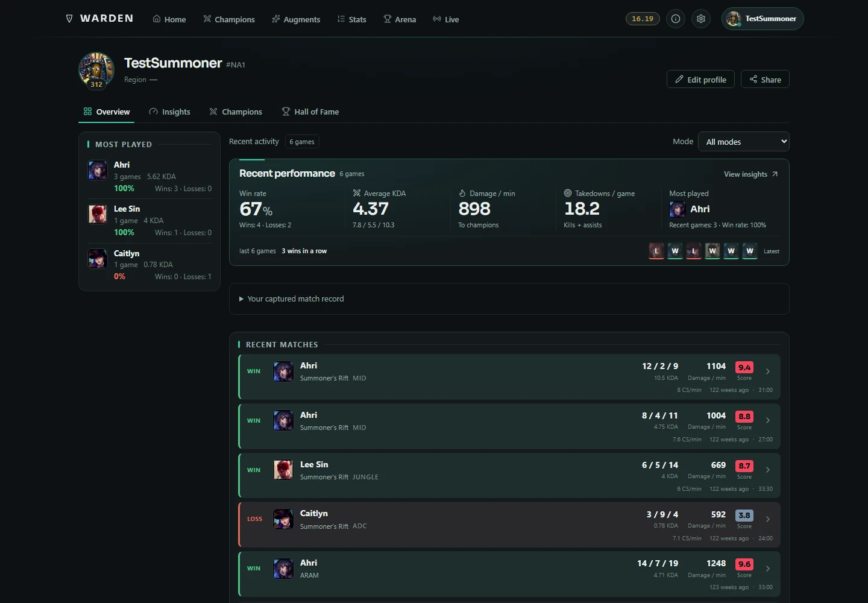This screenshot has height=603, width=868.
Task: Click Lee Sin portrait in Most Played
Action: [98, 214]
